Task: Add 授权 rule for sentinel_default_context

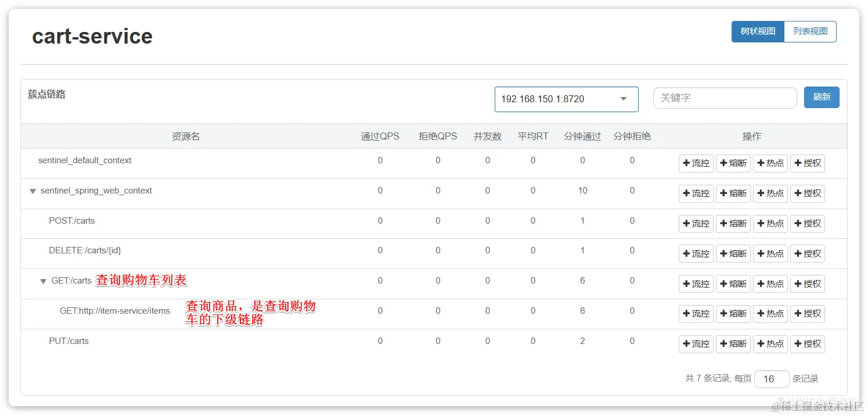Action: click(808, 163)
